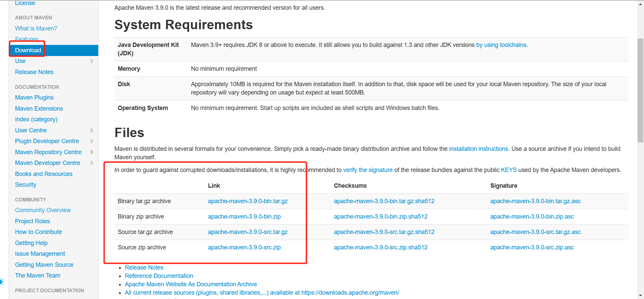
Task: Open the bin.zip.asc signature link
Action: click(532, 217)
